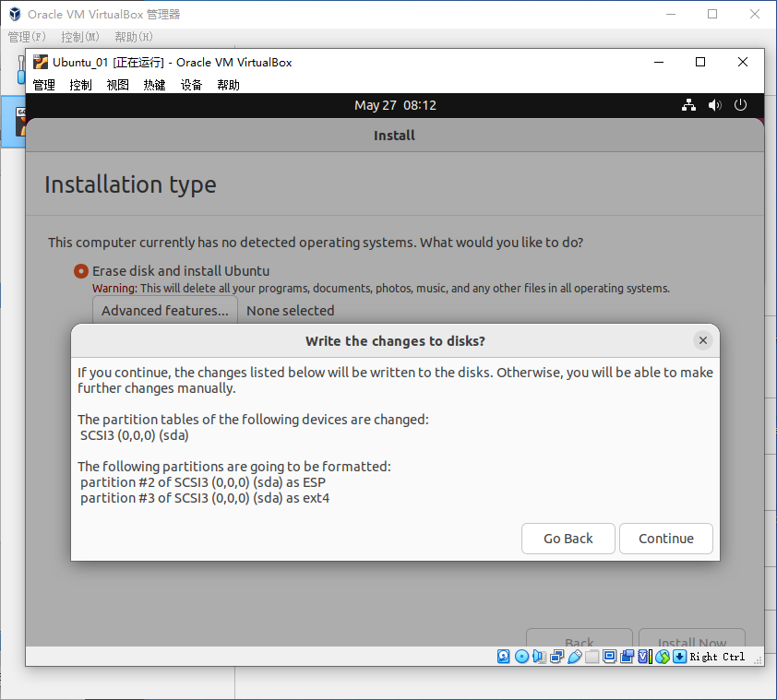Click the shared folders status icon

pos(592,657)
